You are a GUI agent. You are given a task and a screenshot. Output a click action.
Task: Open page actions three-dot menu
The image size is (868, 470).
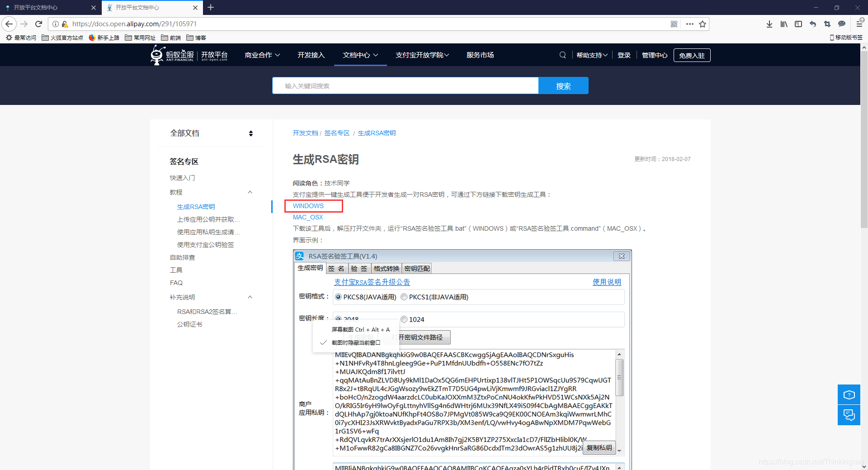click(x=689, y=24)
